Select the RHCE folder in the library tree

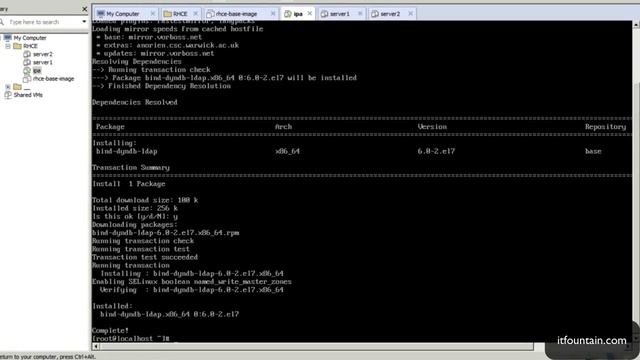30,46
